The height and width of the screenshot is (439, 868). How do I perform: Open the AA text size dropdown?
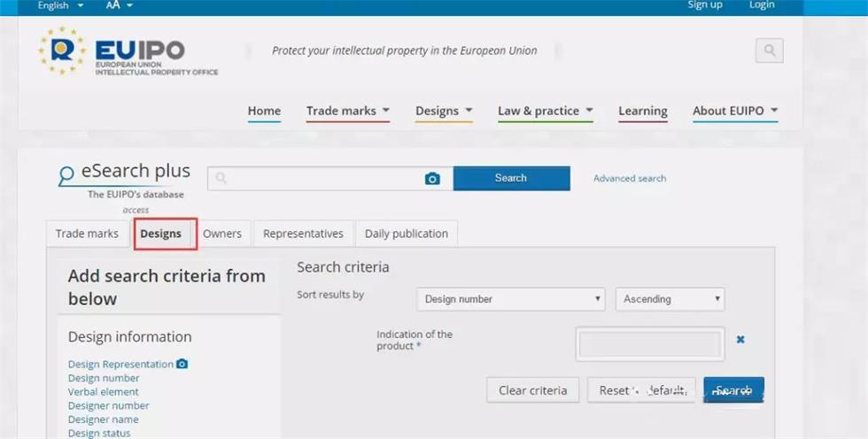(x=119, y=5)
